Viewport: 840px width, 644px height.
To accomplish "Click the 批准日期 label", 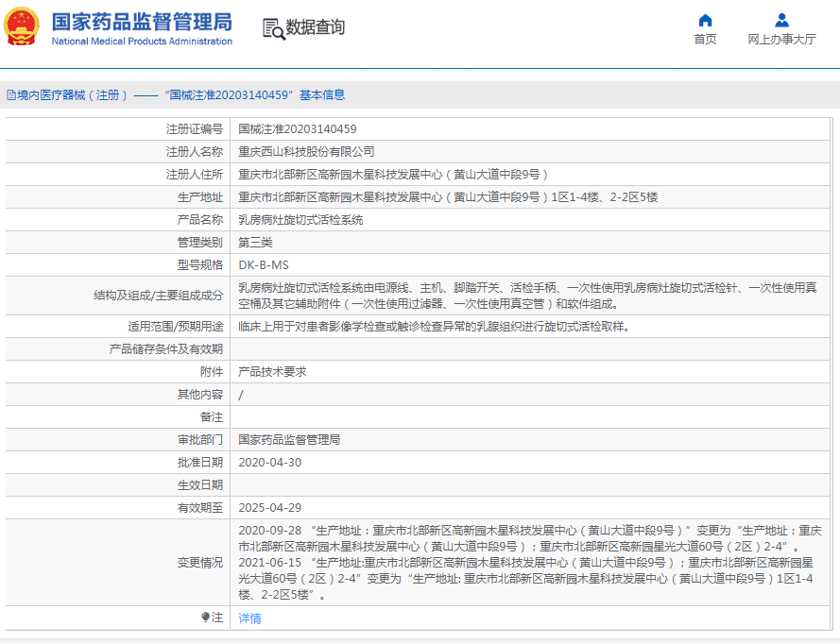I will pos(199,463).
